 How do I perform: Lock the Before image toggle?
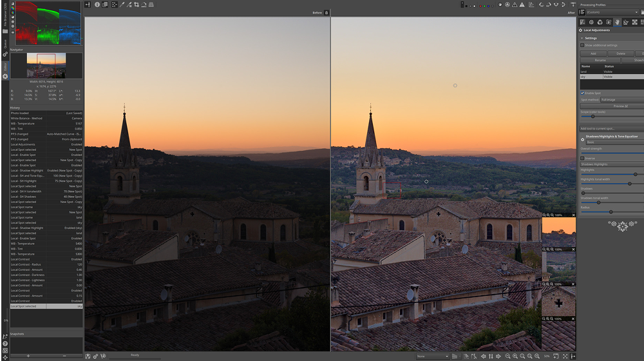coord(327,13)
